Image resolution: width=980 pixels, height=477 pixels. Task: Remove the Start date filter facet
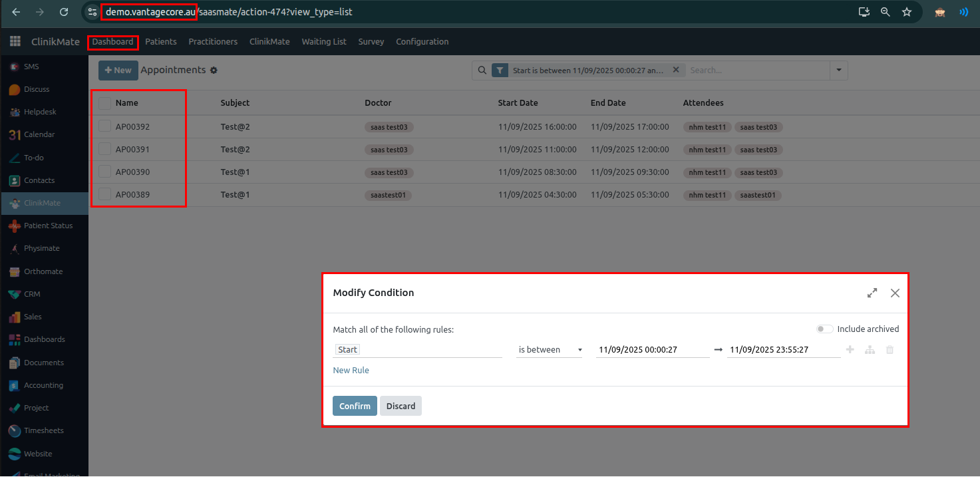[676, 70]
